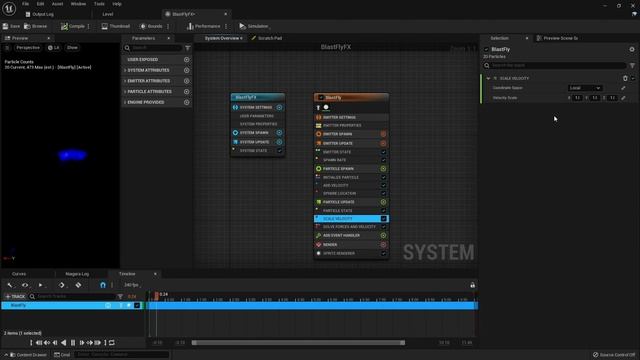Add module to Emitter Spawn group
The image size is (640, 360).
(x=383, y=134)
